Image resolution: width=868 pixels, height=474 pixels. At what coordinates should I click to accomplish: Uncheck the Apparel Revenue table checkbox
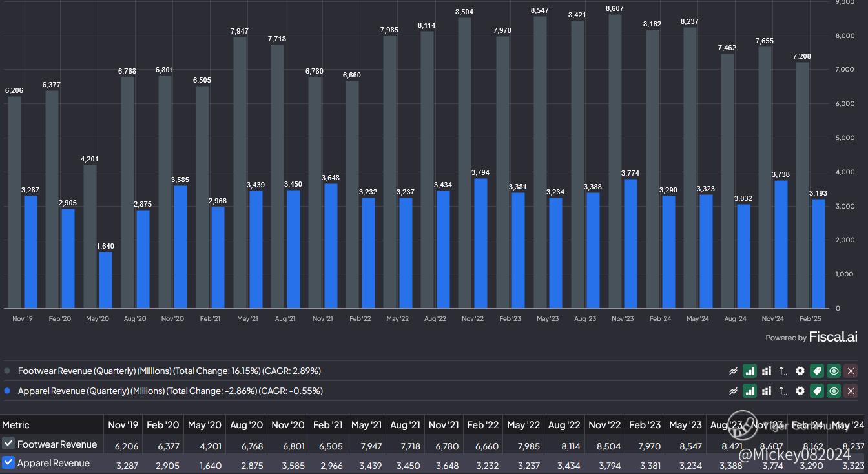8,462
